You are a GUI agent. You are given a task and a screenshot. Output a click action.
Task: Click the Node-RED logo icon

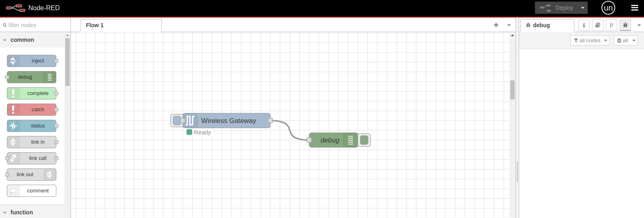pos(15,8)
